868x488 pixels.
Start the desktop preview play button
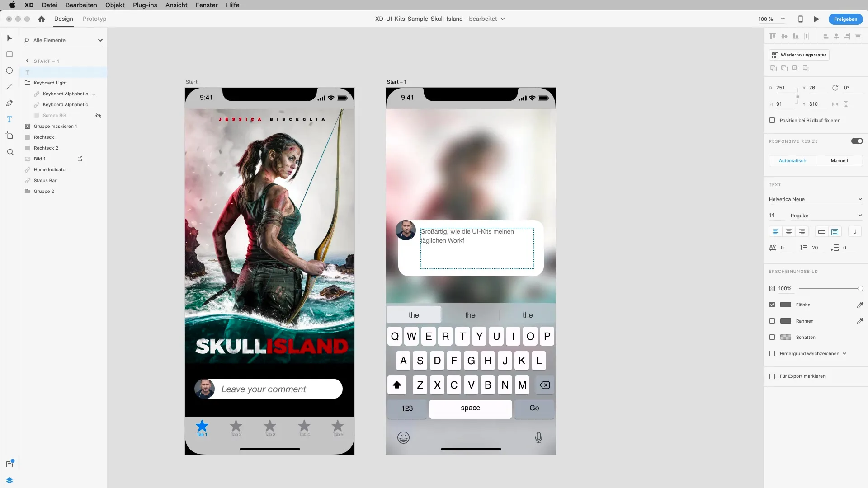tap(816, 19)
